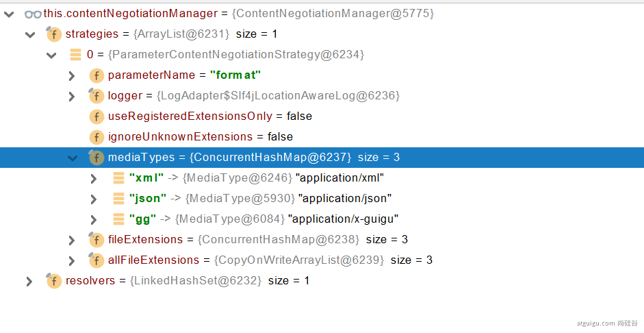Select the useRegisteredExtensionsOnly = false row

point(209,116)
